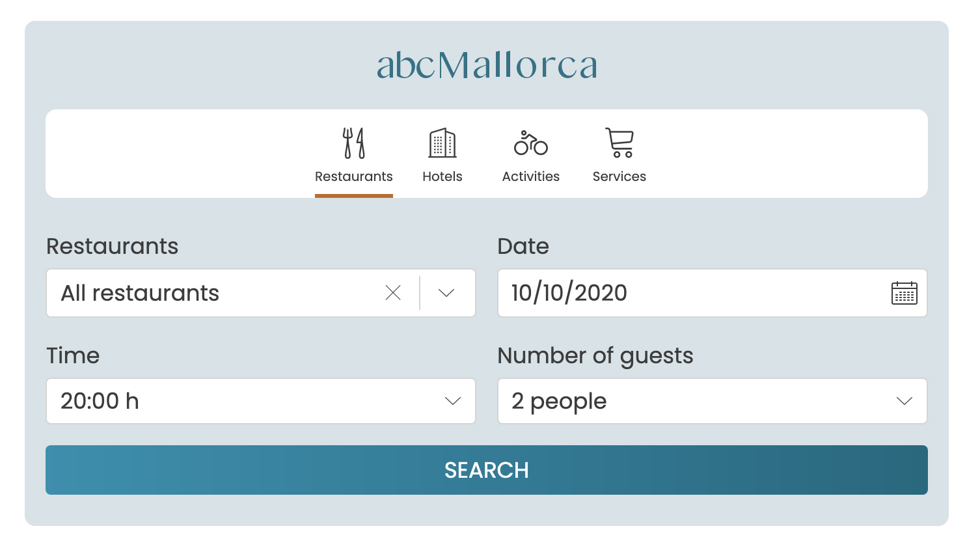Click the fork and knife Restaurants icon
The image size is (980, 552).
[354, 143]
